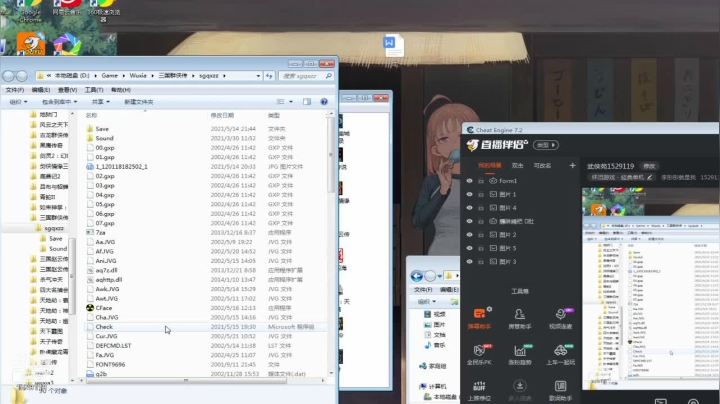Click 修改 next to the room name
The height and width of the screenshot is (404, 720).
coord(649,166)
